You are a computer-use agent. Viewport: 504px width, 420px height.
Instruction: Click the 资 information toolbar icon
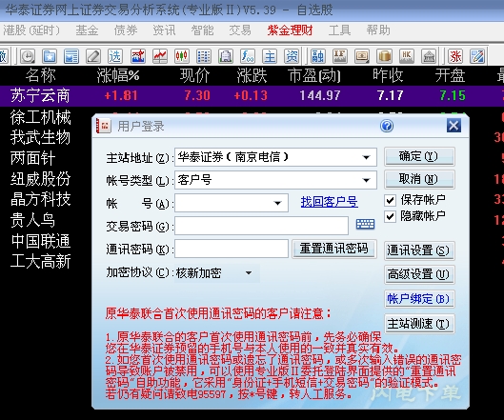coord(292,56)
